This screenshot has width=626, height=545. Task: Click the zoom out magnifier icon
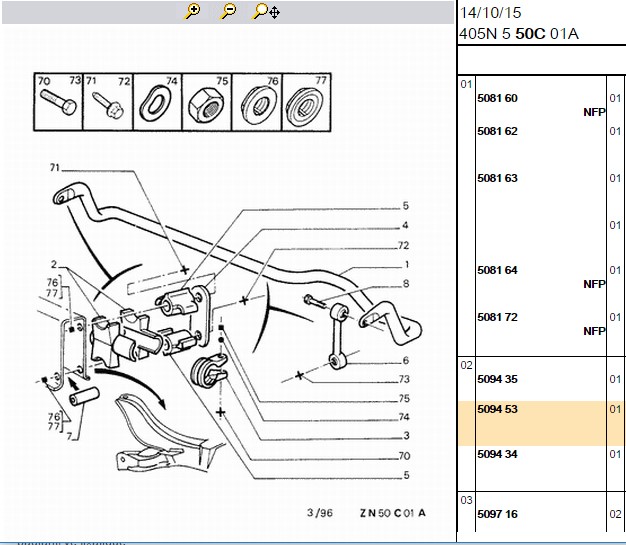click(228, 12)
